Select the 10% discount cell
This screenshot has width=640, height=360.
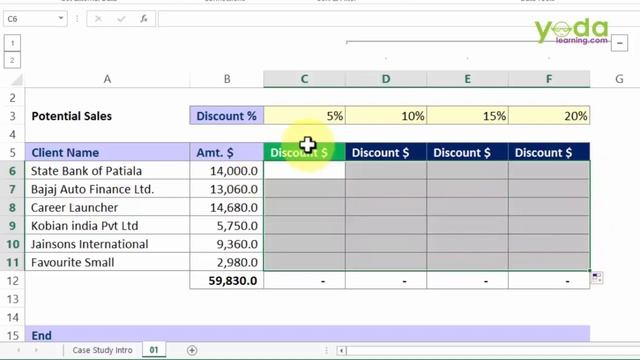386,116
